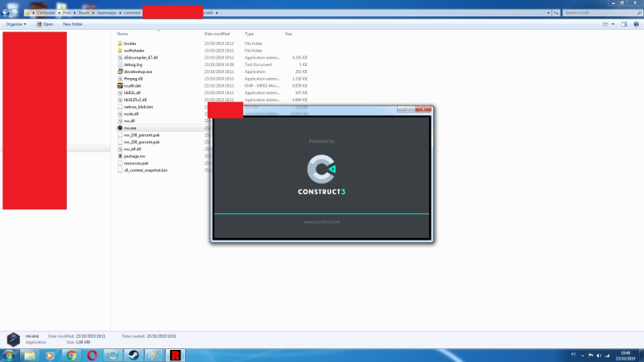Select the locales folder icon
Viewport: 644px width, 362px height.
click(120, 43)
